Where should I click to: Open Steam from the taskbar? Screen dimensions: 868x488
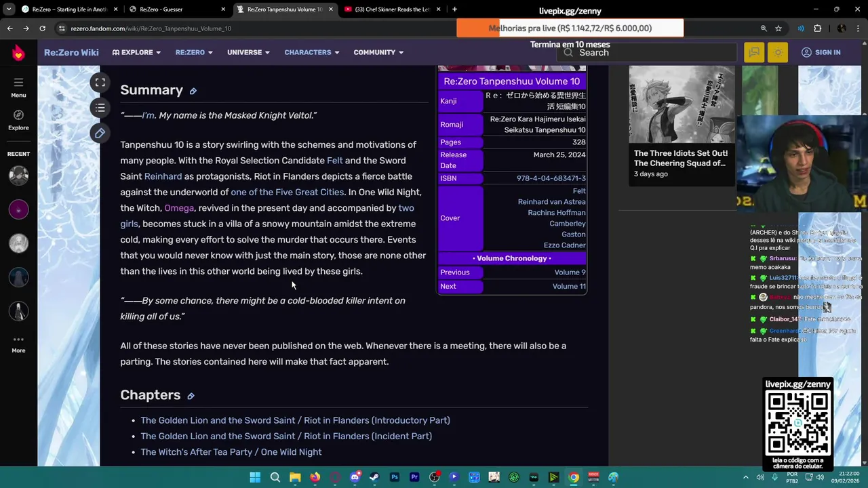[374, 477]
